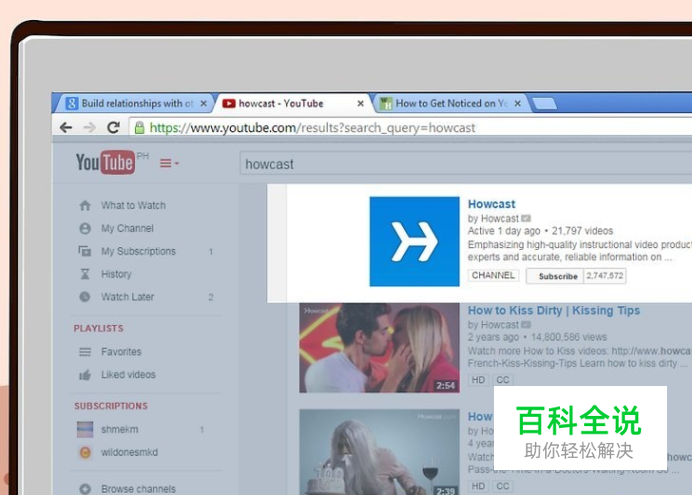
Task: Open a new browser tab
Action: (544, 104)
